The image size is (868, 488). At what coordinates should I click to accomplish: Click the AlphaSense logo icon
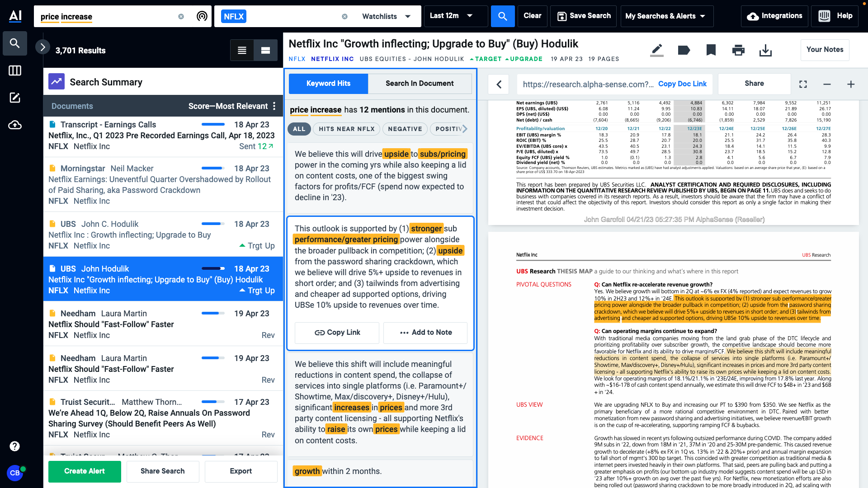[15, 16]
